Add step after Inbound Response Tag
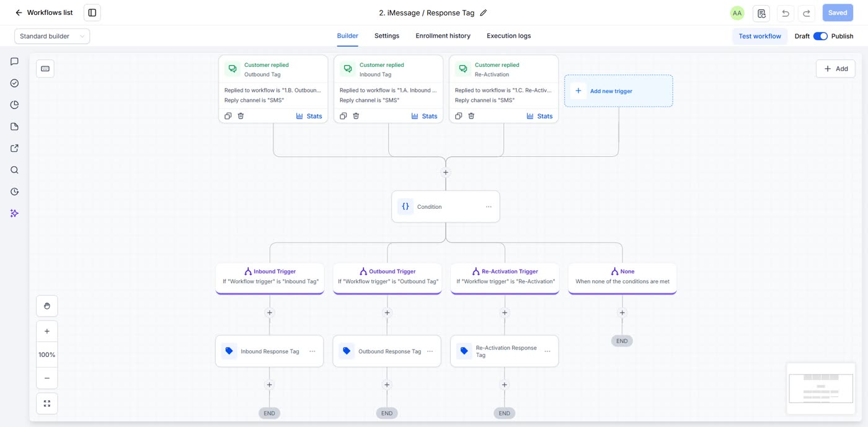Image resolution: width=868 pixels, height=427 pixels. [x=270, y=385]
